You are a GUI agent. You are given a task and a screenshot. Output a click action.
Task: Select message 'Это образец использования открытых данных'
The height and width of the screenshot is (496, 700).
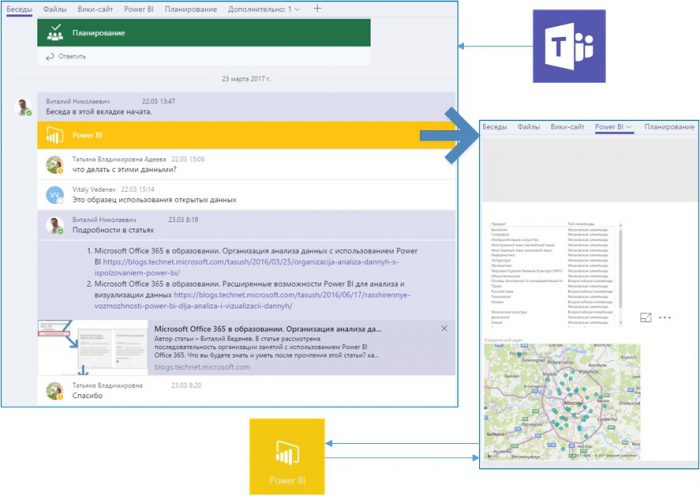click(154, 200)
